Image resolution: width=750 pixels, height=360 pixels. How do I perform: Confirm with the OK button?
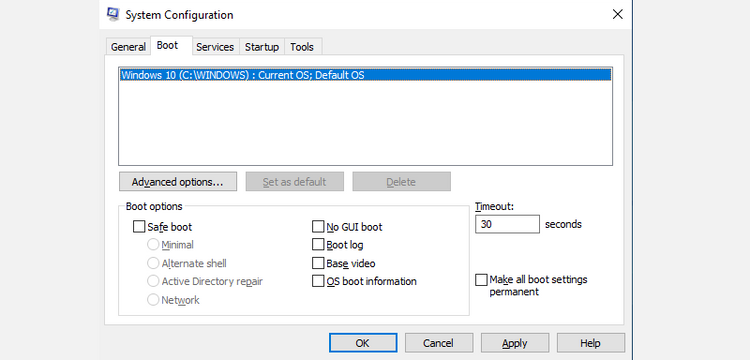(x=363, y=343)
